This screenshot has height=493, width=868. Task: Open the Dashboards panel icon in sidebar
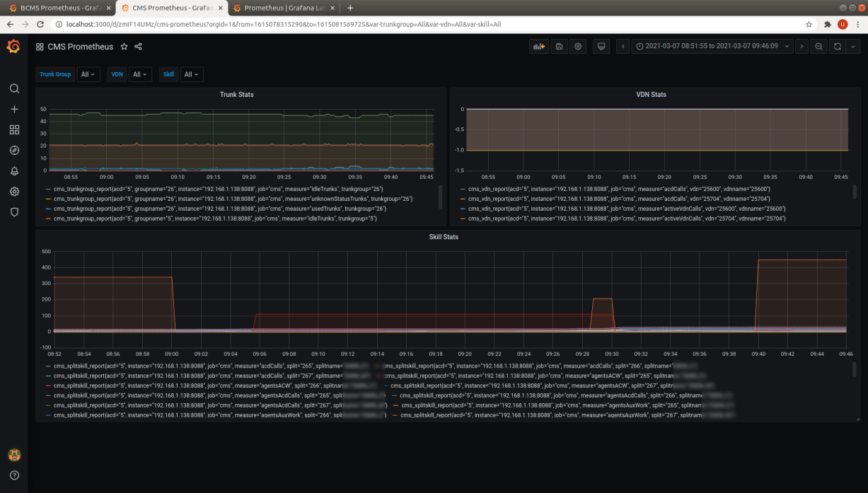[x=14, y=129]
